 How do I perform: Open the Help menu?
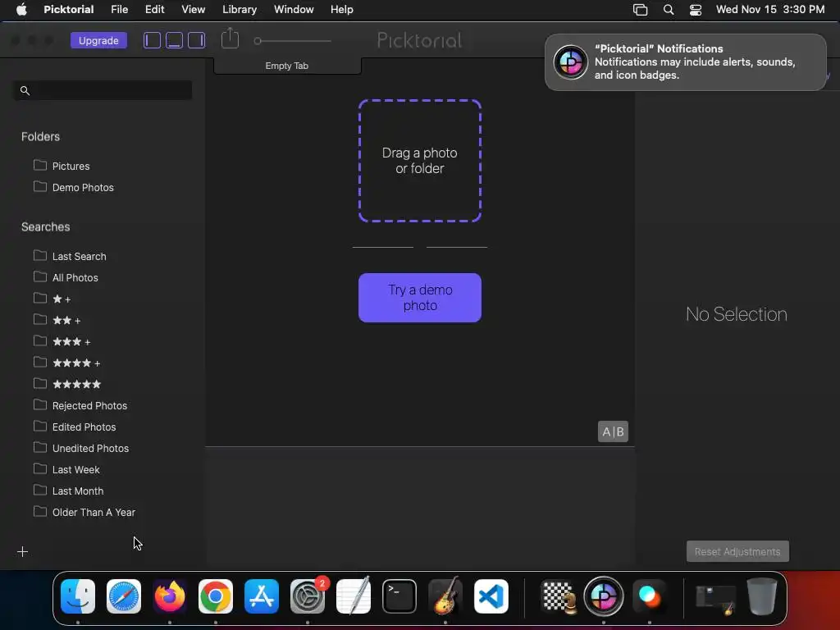[342, 10]
